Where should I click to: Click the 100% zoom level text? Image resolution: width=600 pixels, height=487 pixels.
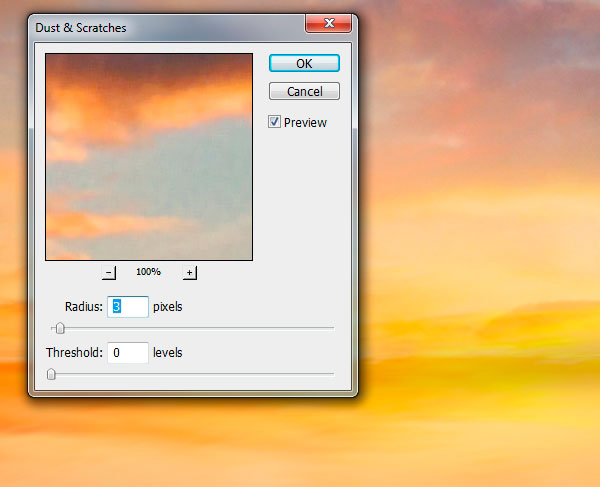(148, 272)
